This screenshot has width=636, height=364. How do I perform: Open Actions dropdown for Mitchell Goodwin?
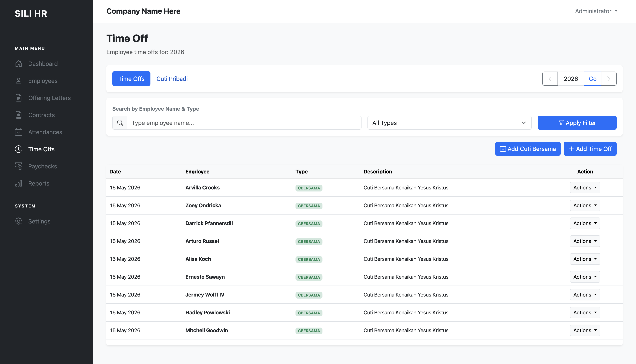click(x=585, y=330)
